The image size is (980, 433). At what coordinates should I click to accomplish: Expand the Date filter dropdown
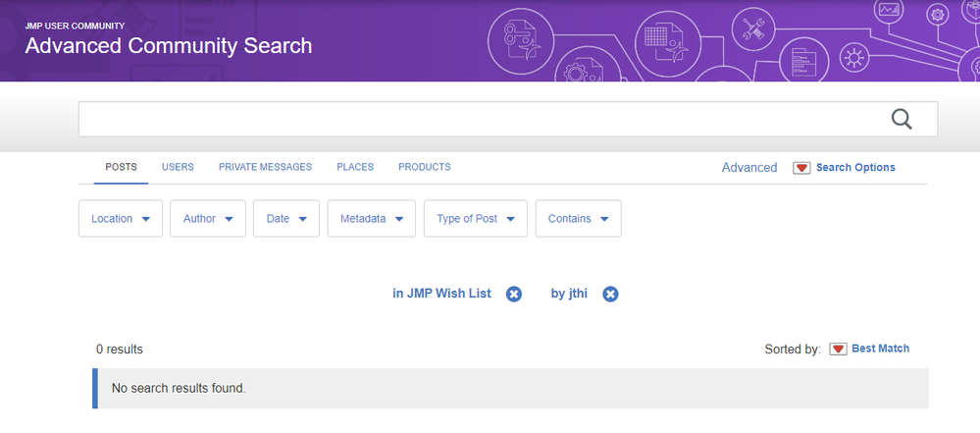click(286, 218)
